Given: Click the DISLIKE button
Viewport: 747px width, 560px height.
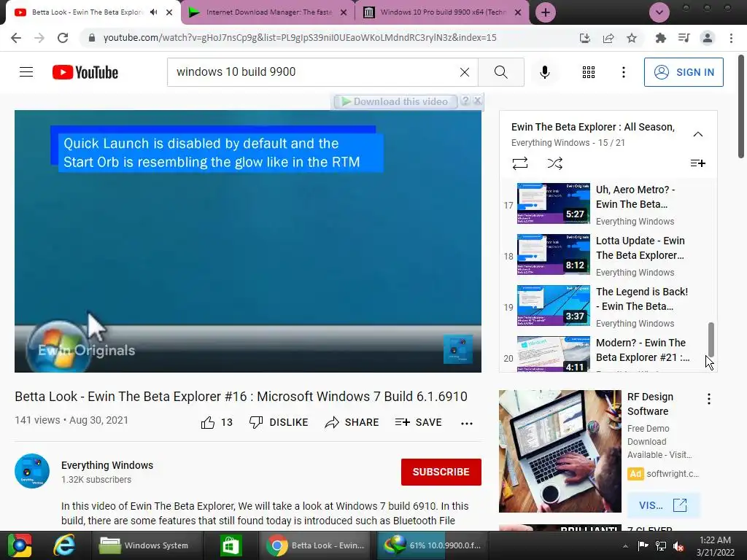Looking at the screenshot, I should point(279,422).
